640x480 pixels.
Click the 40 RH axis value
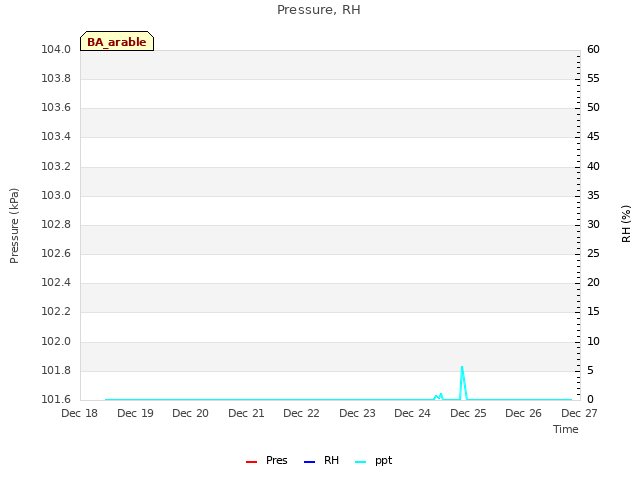point(593,167)
